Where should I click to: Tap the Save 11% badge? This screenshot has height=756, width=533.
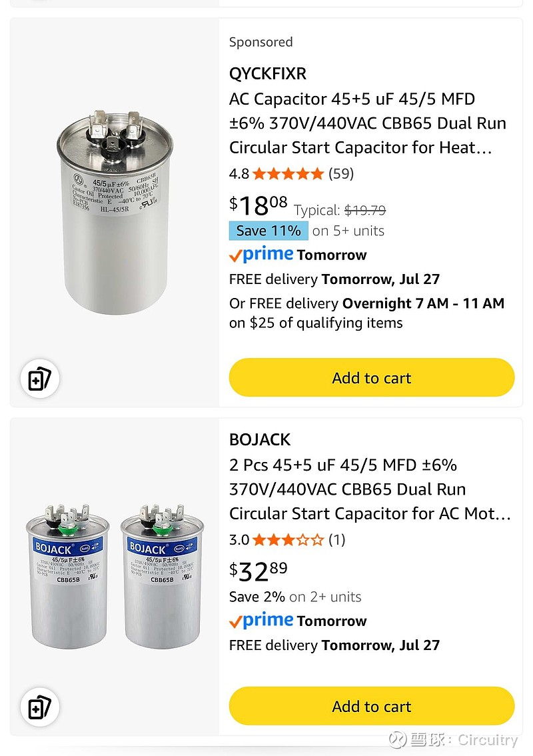point(268,231)
